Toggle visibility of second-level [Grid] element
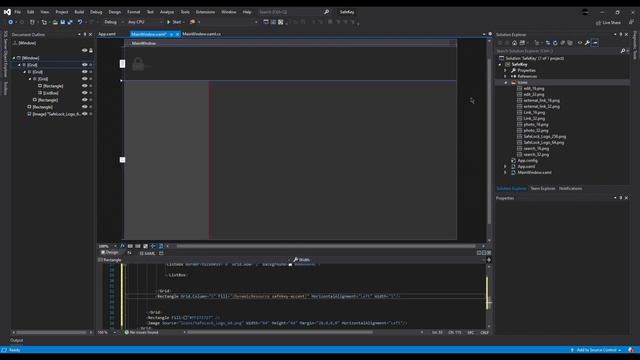 click(85, 72)
